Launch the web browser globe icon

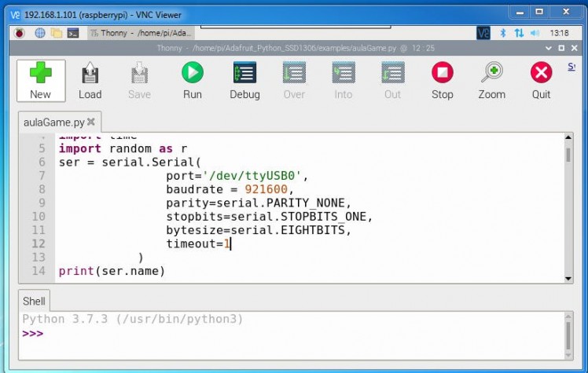pos(40,33)
